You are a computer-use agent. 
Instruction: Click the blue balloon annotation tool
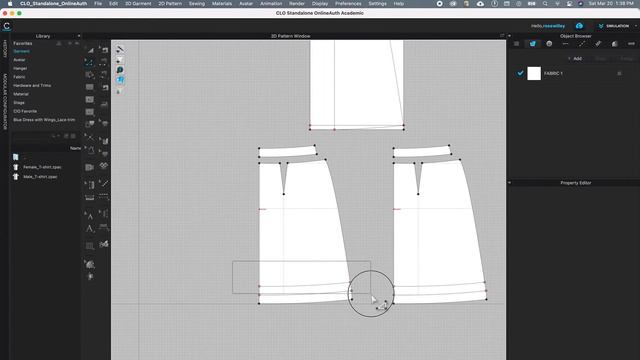tap(120, 70)
